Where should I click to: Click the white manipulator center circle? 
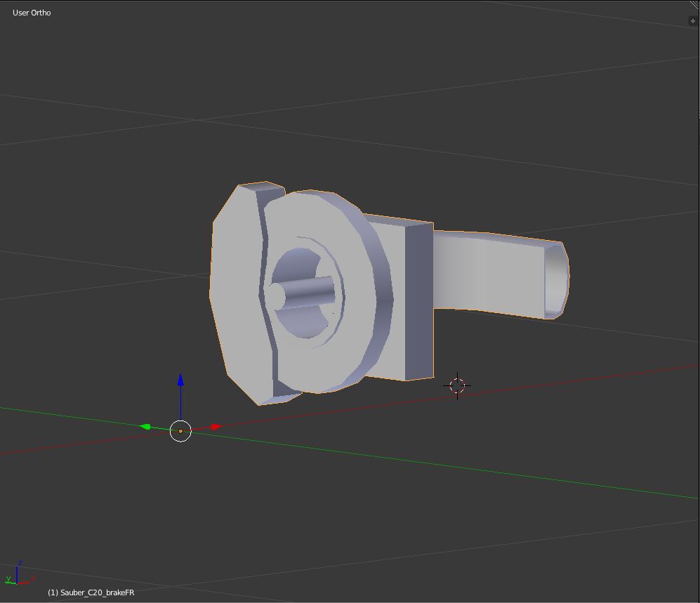pos(180,431)
